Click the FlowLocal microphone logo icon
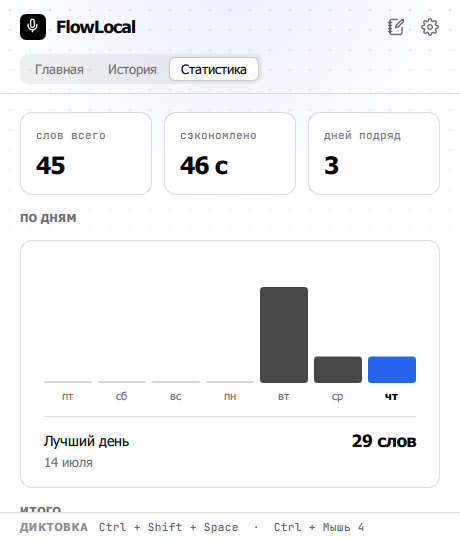 [33, 27]
